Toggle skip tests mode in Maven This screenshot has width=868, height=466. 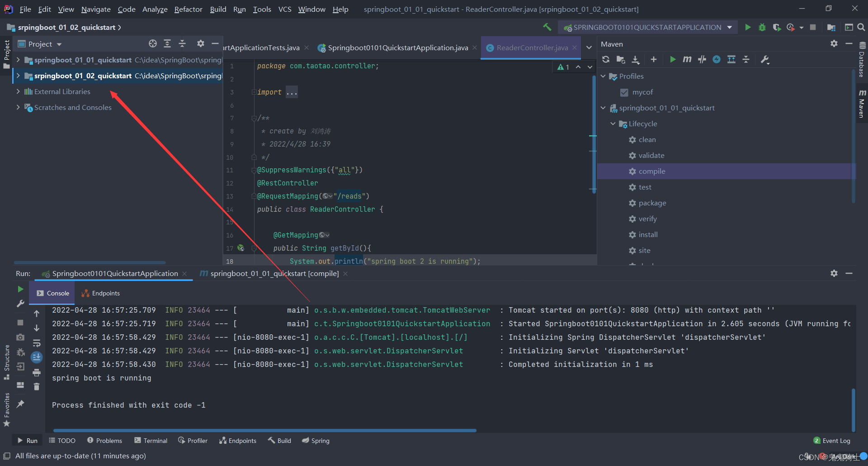tap(717, 59)
